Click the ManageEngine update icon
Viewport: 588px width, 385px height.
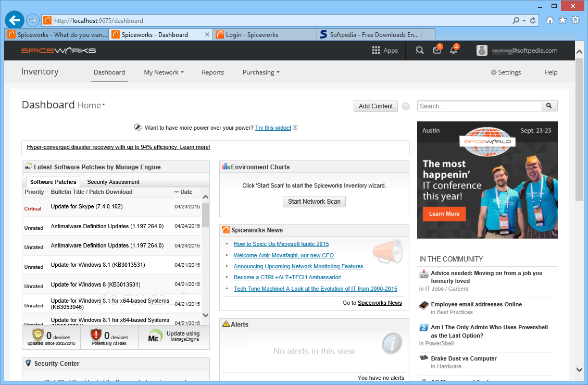pos(155,336)
